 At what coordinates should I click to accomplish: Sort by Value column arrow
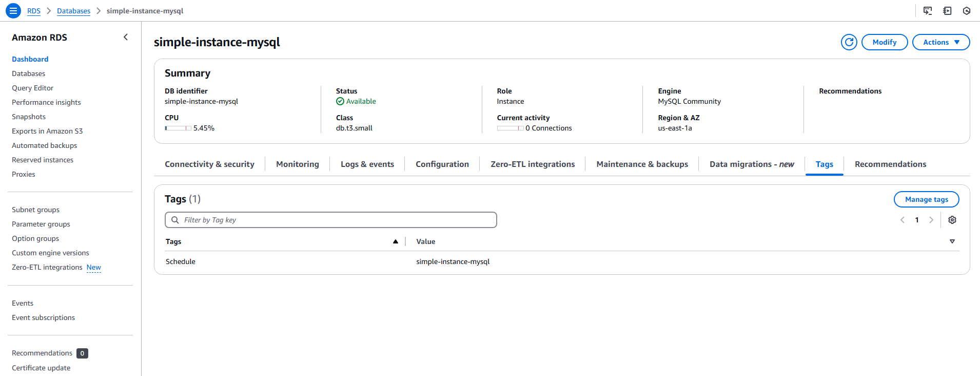coord(952,241)
